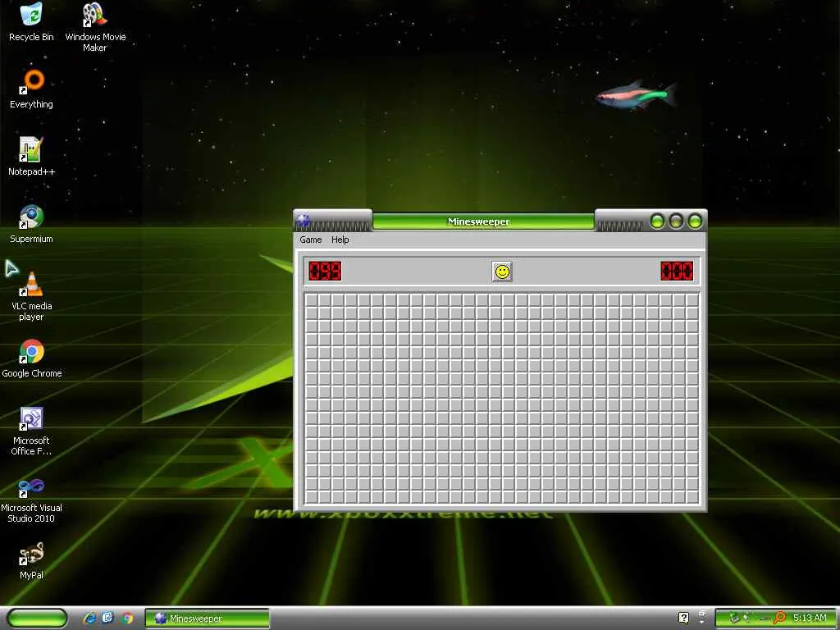Select the Supermium desktop shortcut

[31, 224]
